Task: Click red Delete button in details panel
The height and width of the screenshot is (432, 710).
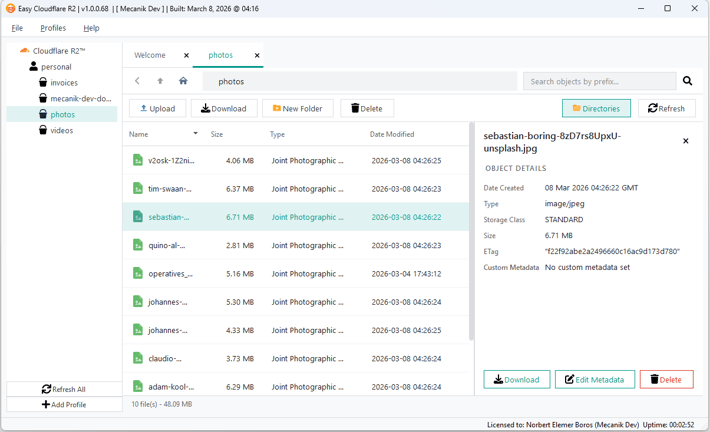Action: point(666,379)
